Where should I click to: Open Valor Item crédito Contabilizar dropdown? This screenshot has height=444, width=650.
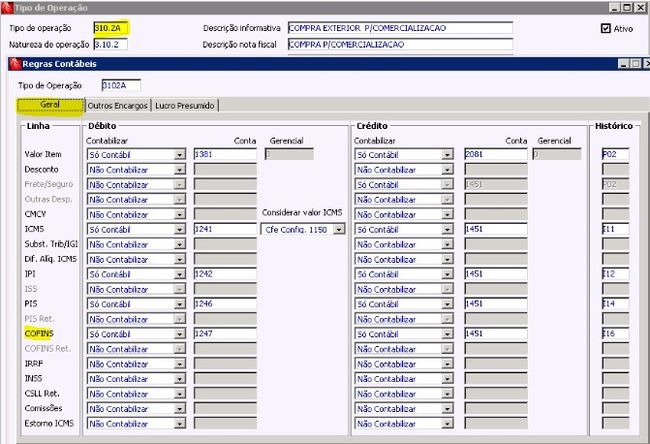(x=447, y=155)
